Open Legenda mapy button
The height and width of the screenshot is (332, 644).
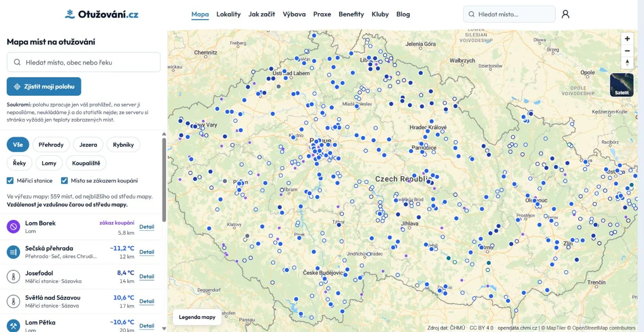click(197, 317)
